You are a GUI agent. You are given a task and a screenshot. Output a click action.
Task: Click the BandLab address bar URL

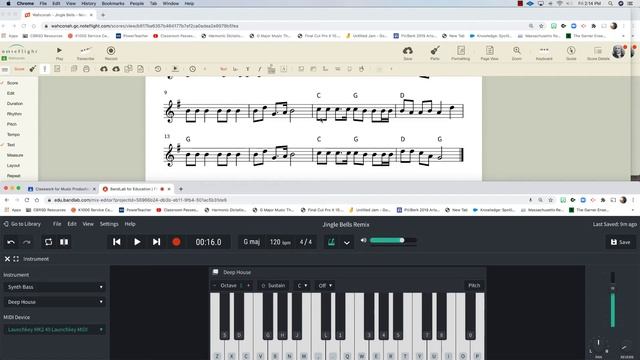pyautogui.click(x=140, y=200)
